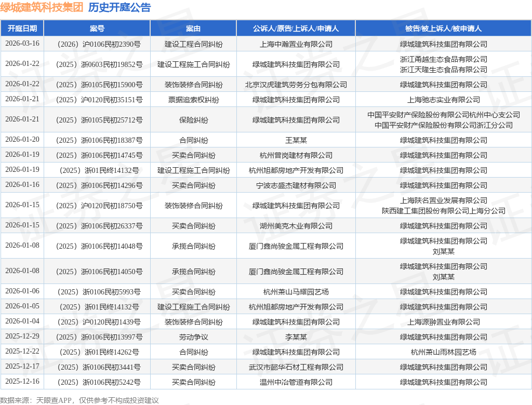Click plaintiff 杭州萧山马耀园艺场
532x405 pixels.
pyautogui.click(x=296, y=292)
